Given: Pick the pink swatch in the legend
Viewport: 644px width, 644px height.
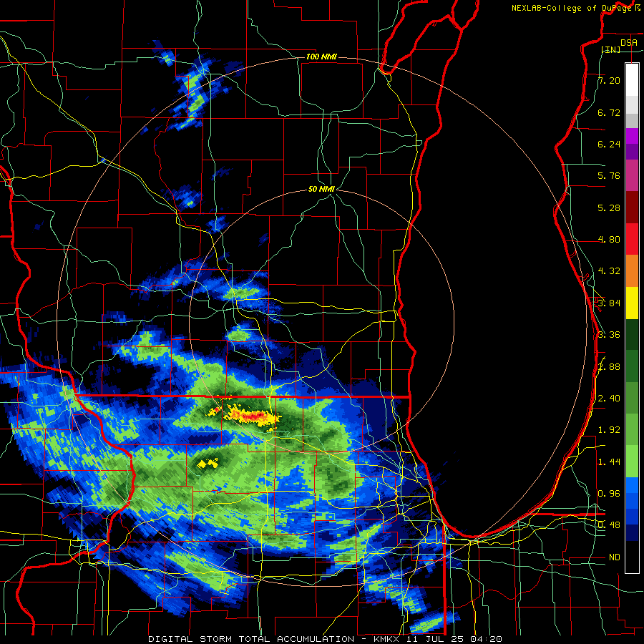Looking at the screenshot, I should point(632,176).
